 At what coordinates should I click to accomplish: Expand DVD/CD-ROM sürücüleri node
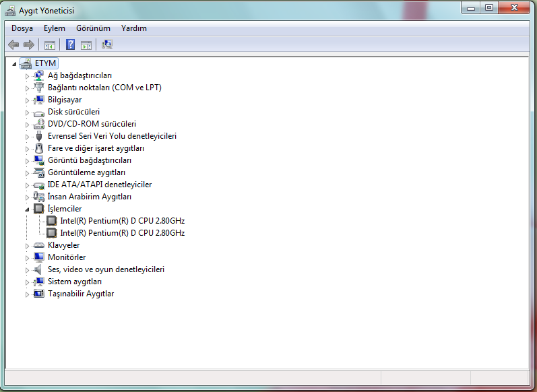click(27, 125)
